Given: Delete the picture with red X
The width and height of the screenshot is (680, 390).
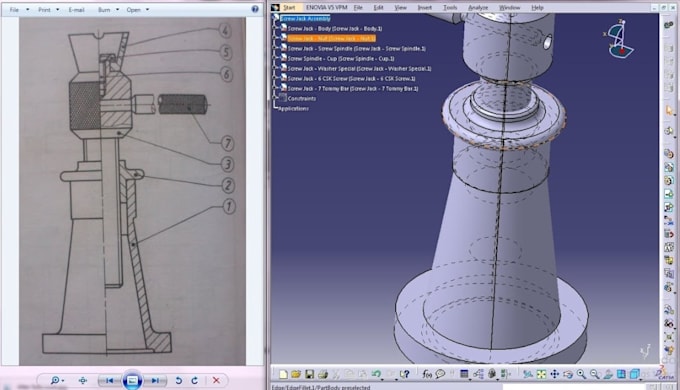Looking at the screenshot, I should click(216, 380).
